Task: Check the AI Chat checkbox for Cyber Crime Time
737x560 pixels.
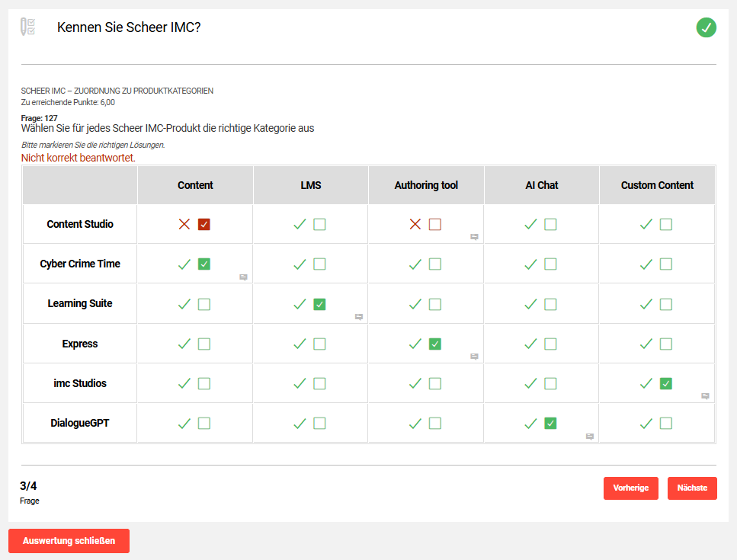Action: click(x=550, y=264)
